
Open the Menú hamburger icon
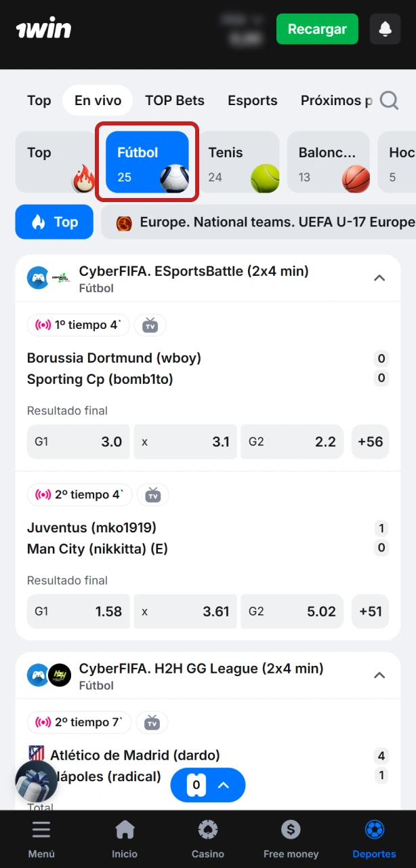point(41,829)
